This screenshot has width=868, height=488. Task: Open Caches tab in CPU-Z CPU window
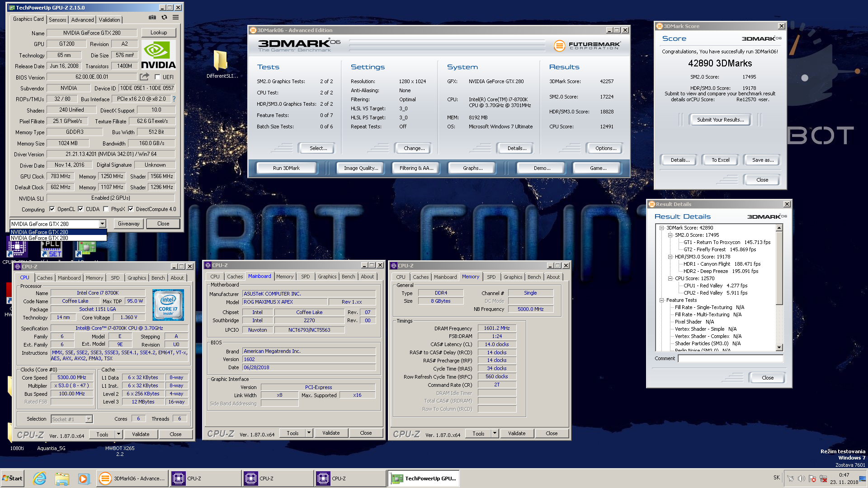tap(44, 278)
